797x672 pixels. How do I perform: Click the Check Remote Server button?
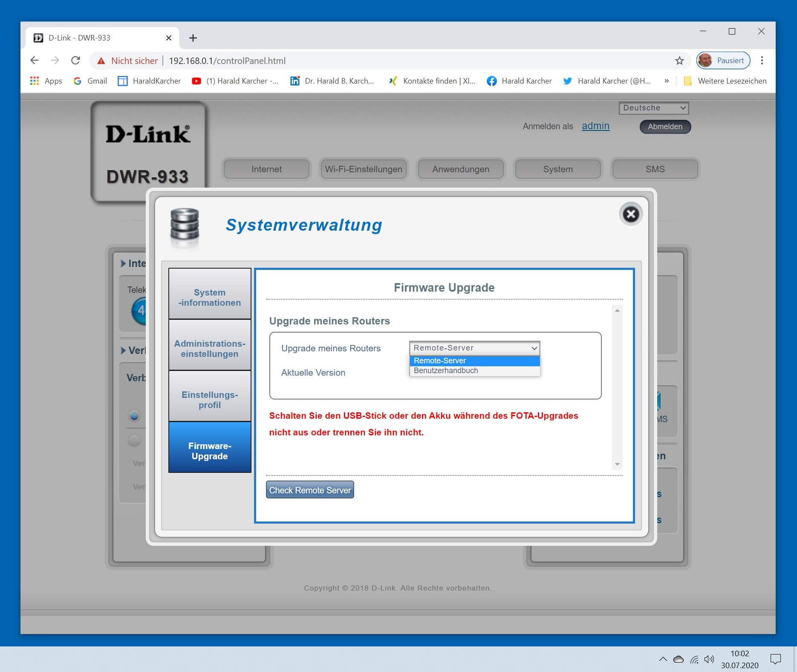[x=310, y=490]
